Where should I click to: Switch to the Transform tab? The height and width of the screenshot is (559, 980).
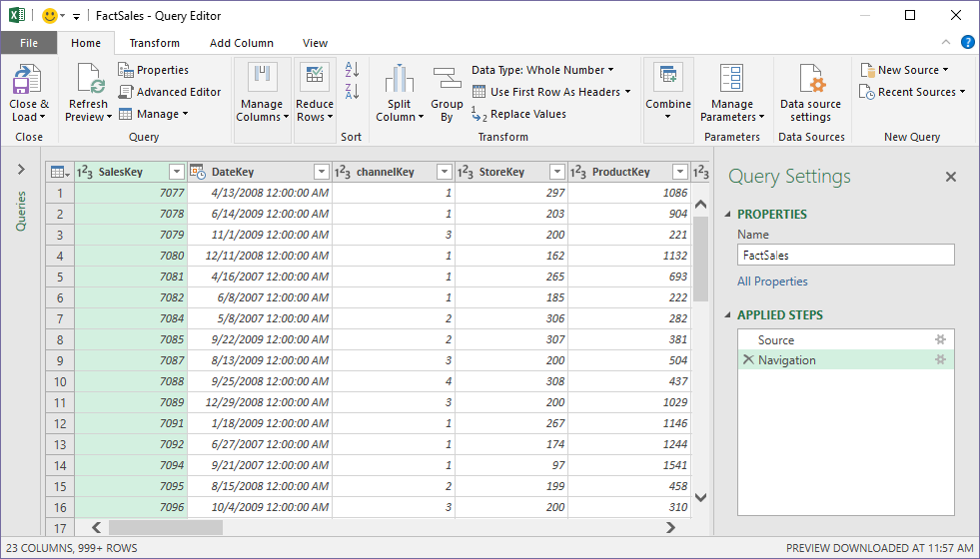pos(154,43)
